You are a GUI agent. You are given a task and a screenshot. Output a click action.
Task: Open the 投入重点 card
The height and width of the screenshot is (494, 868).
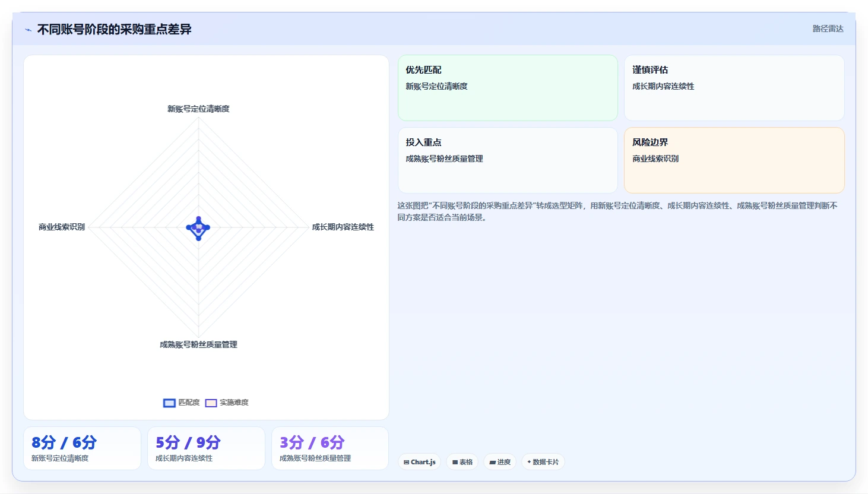(x=508, y=160)
